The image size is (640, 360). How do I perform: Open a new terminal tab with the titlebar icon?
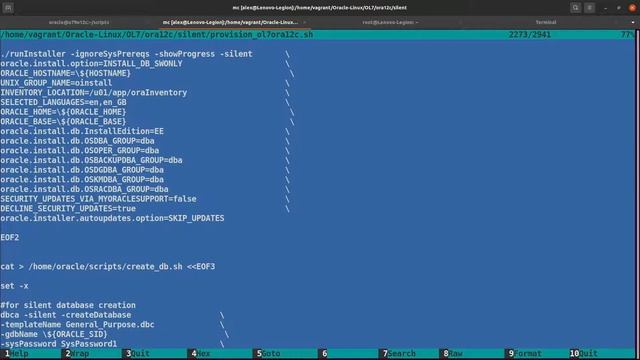(8, 8)
